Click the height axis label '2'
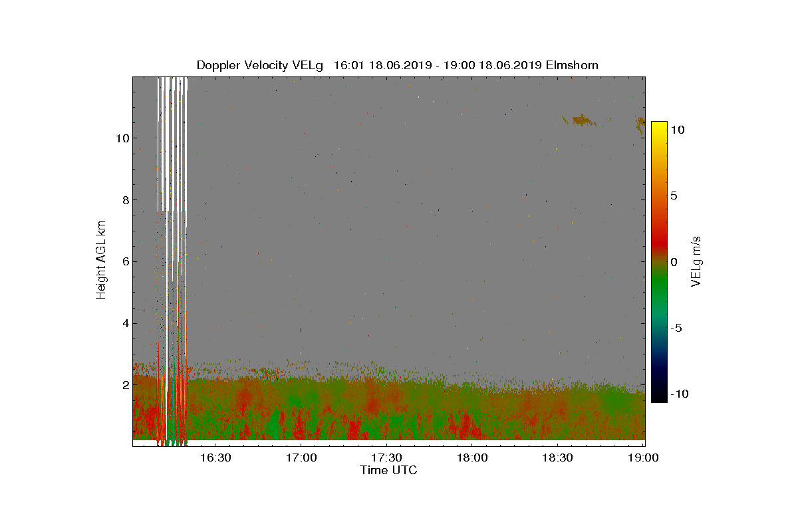The height and width of the screenshot is (532, 798). tap(124, 385)
